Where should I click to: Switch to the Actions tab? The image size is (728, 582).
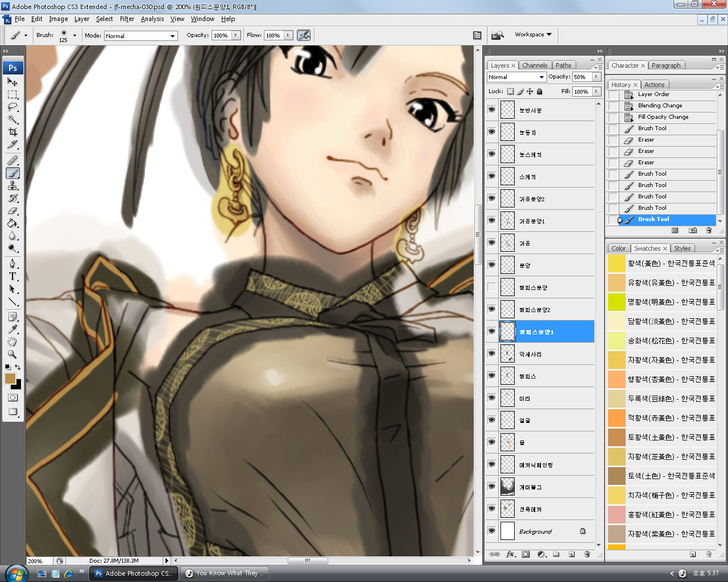(654, 85)
